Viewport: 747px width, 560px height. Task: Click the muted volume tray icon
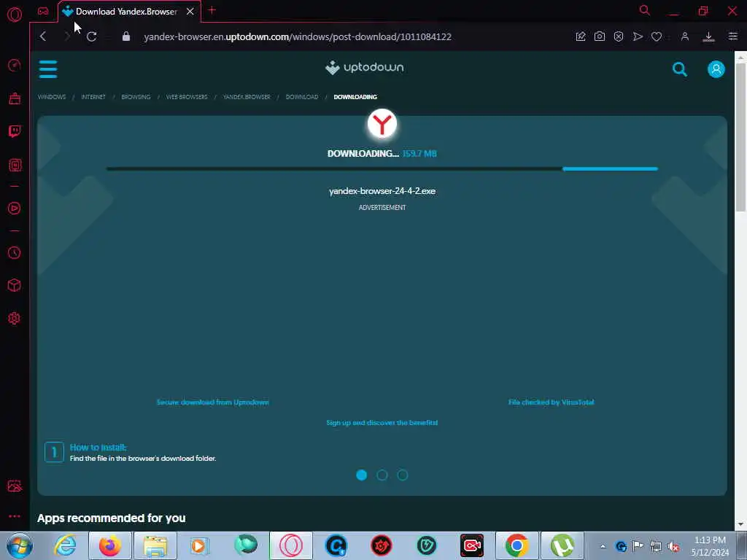(673, 546)
